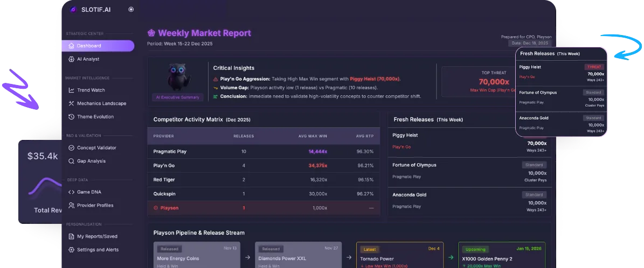Click the Piggy Heist (70,000x) red link
644x268 pixels.
click(x=375, y=79)
